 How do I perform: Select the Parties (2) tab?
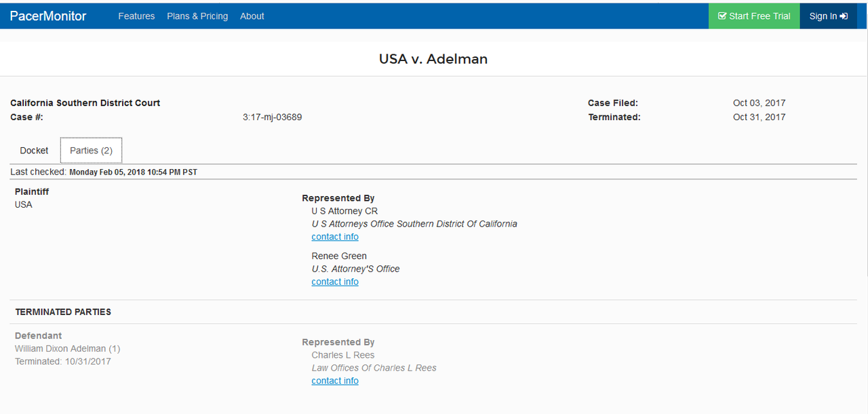tap(91, 150)
